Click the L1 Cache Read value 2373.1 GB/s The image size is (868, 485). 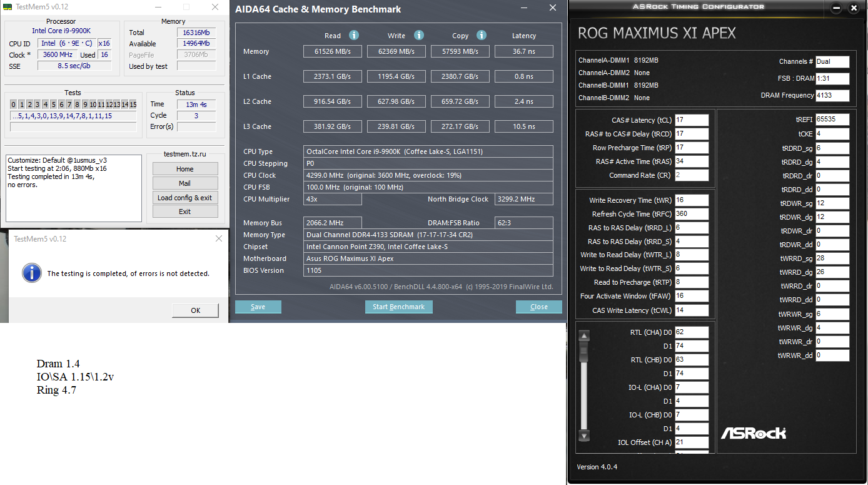click(333, 76)
